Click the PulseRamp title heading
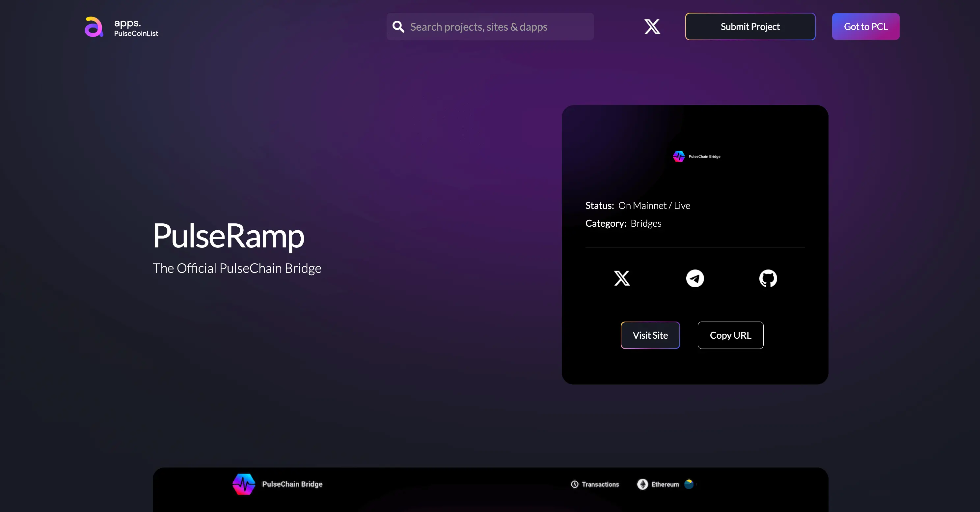This screenshot has height=512, width=980. coord(228,236)
